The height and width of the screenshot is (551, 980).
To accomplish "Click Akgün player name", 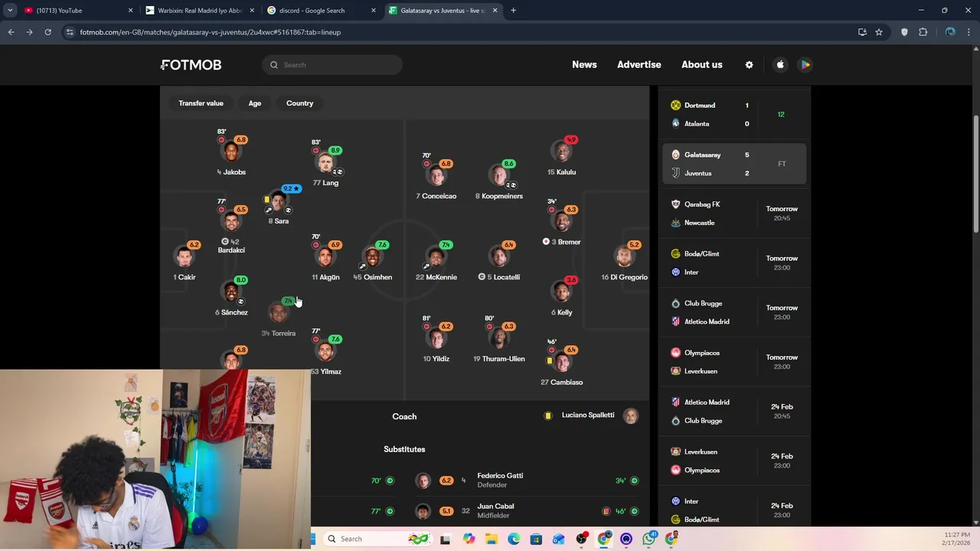I will [x=325, y=277].
